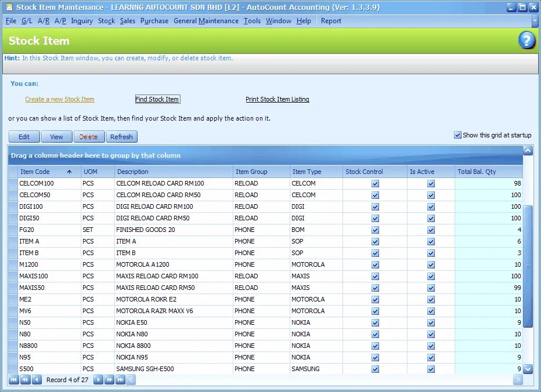Image resolution: width=541 pixels, height=392 pixels.
Task: Follow the Print Stock Item Listing link
Action: click(x=277, y=99)
